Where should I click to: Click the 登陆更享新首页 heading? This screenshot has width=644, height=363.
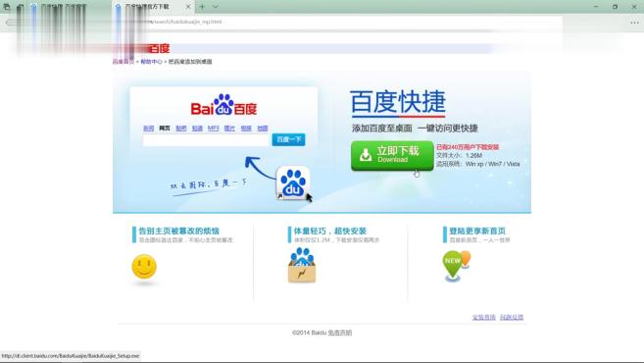(477, 231)
